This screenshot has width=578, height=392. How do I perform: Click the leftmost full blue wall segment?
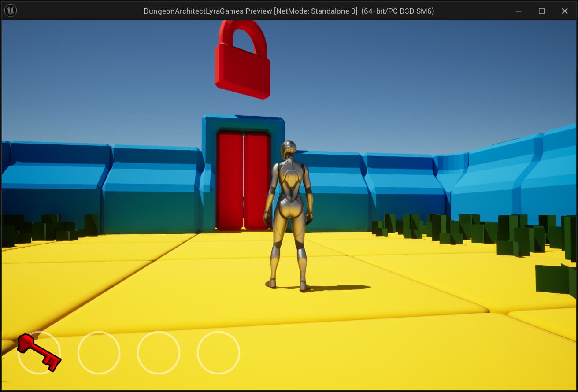57,185
